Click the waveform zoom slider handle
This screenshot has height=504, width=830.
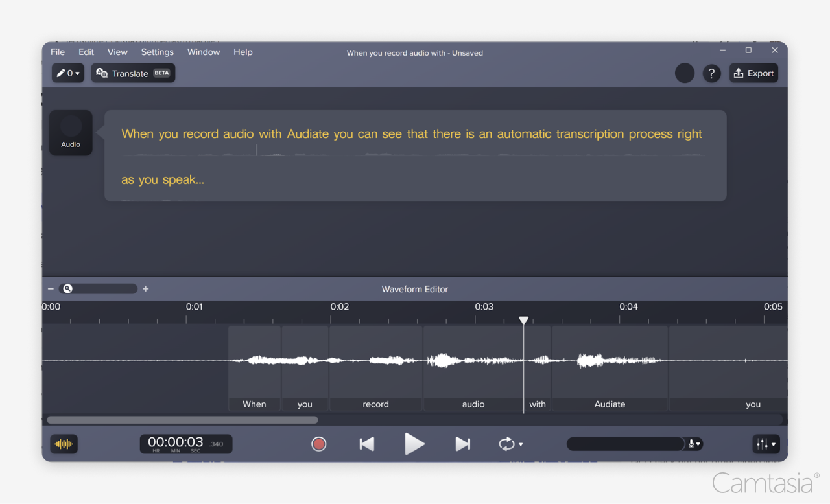(67, 289)
